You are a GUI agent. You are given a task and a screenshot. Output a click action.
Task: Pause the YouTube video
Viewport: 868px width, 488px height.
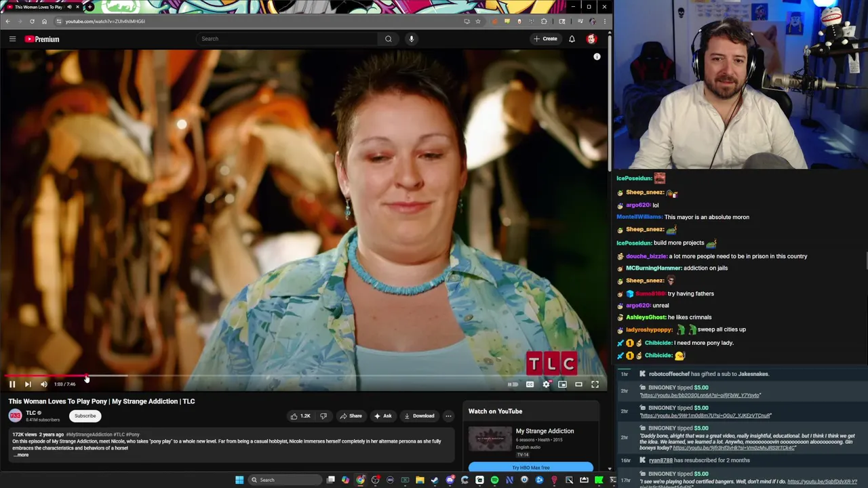(12, 384)
